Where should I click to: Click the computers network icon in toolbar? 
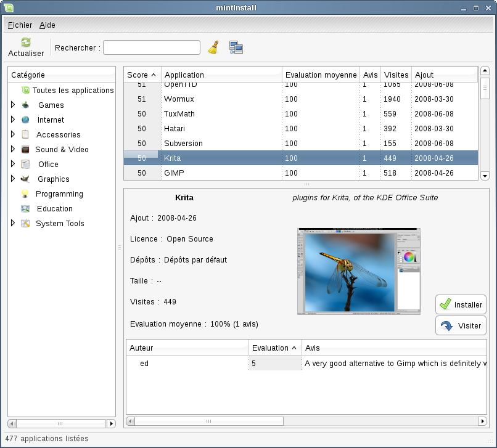236,47
